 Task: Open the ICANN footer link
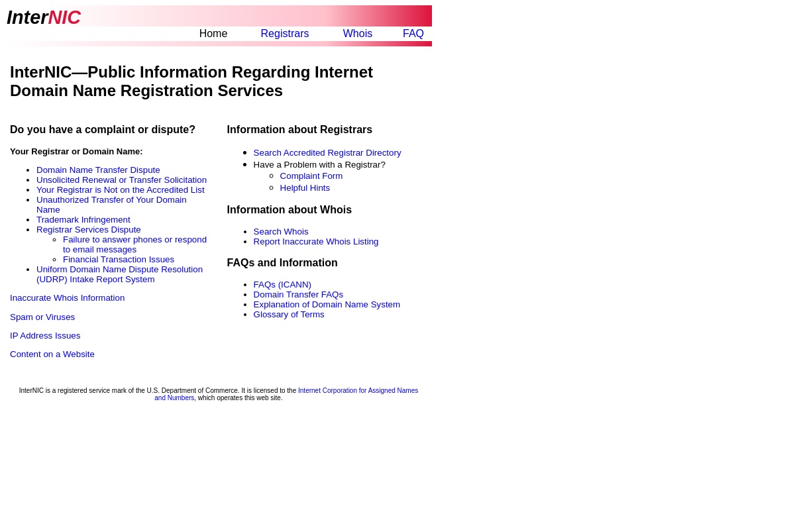point(286,394)
